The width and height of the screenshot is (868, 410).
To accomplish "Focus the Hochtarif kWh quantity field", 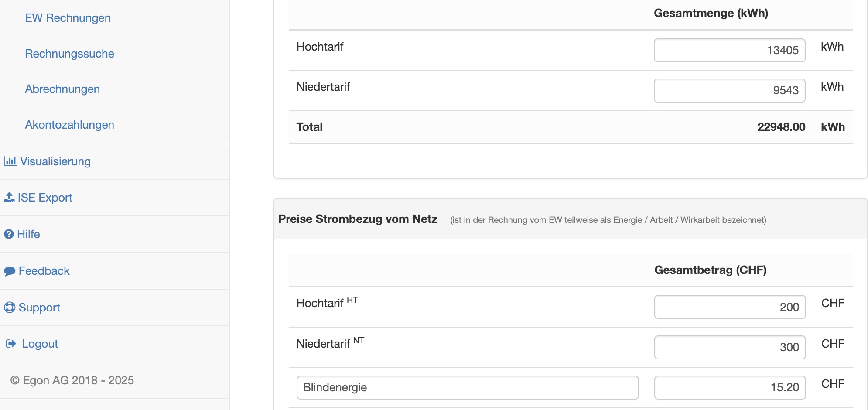I will (x=729, y=50).
